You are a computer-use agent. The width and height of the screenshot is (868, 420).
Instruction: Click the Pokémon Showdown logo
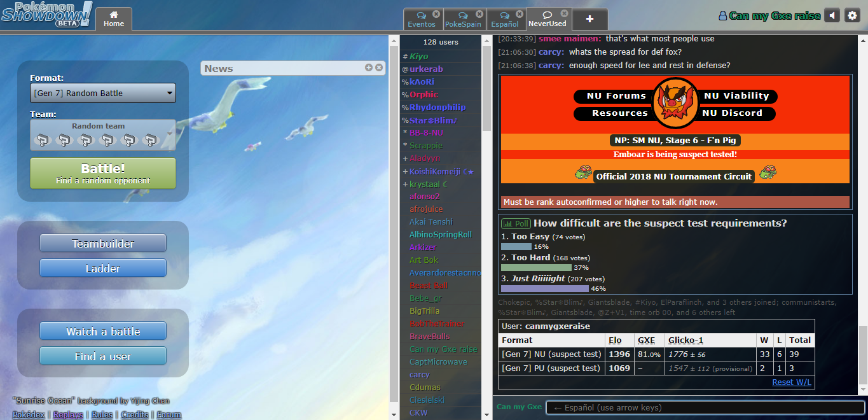(x=46, y=14)
